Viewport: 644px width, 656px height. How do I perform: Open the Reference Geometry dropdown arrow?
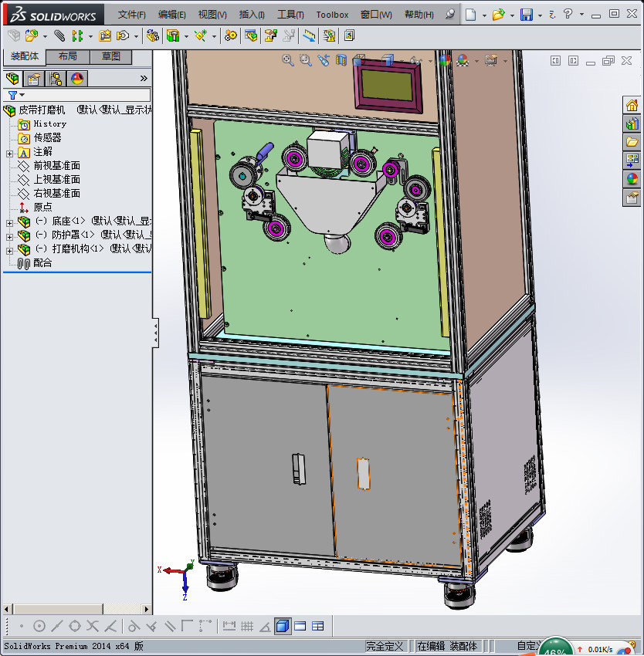[214, 37]
